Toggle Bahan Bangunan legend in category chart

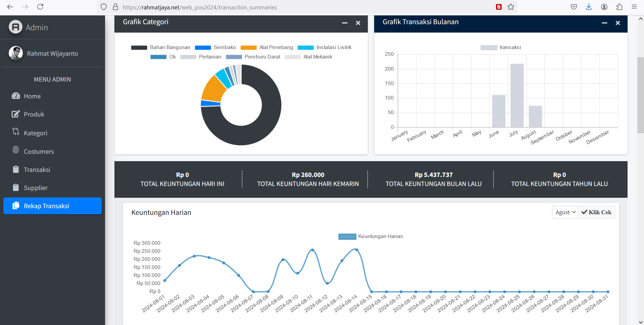[x=161, y=48]
